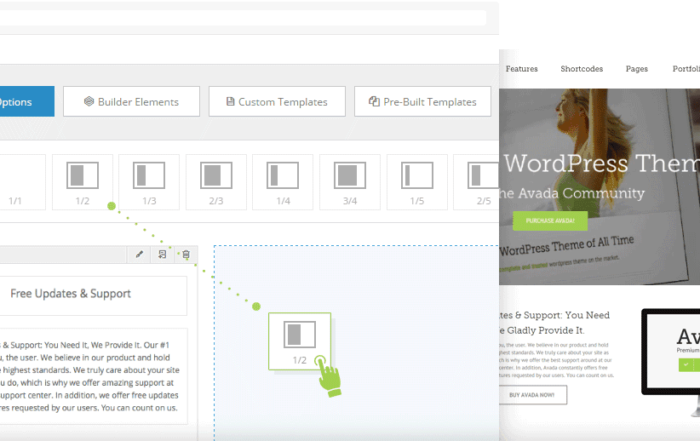Image resolution: width=700 pixels, height=441 pixels.
Task: Choose the 1/2 column layout in top row
Action: click(82, 182)
